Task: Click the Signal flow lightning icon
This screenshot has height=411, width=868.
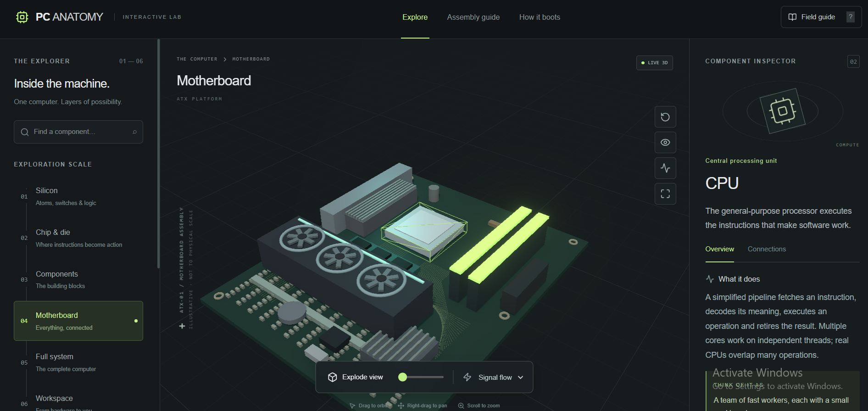Action: [467, 377]
